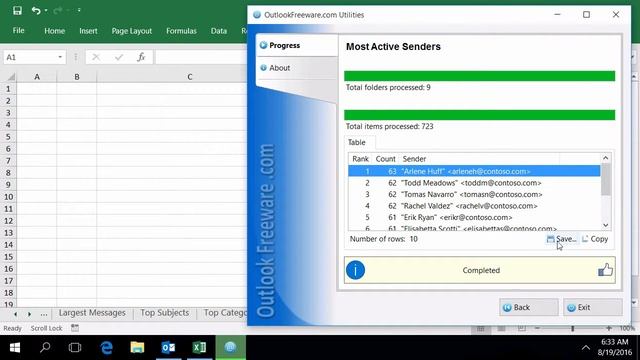Screen dimensions: 640x360
Task: Click the Table tab in the utility
Action: coord(357,142)
